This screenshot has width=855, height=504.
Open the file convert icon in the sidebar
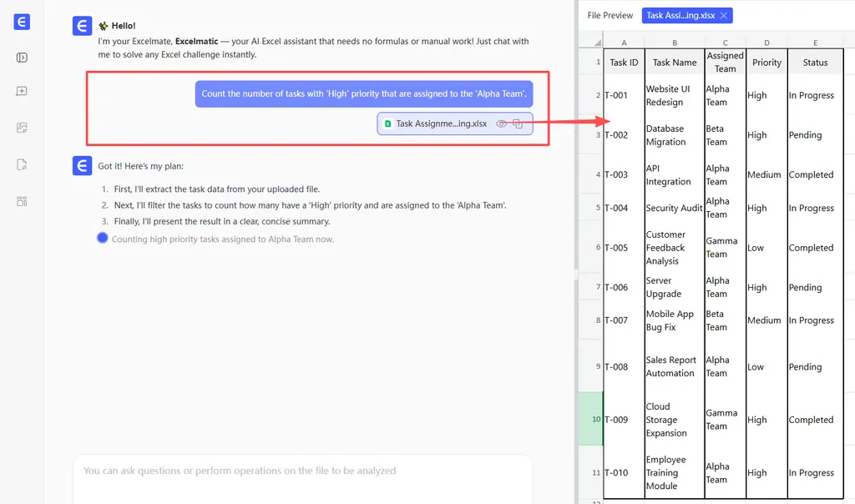pos(22,164)
